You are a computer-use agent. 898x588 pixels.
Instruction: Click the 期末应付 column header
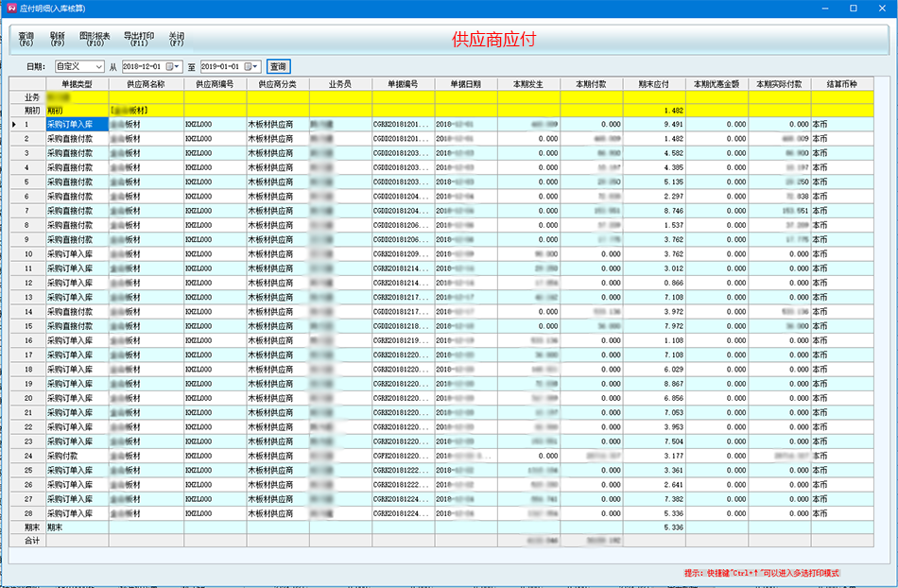click(654, 84)
